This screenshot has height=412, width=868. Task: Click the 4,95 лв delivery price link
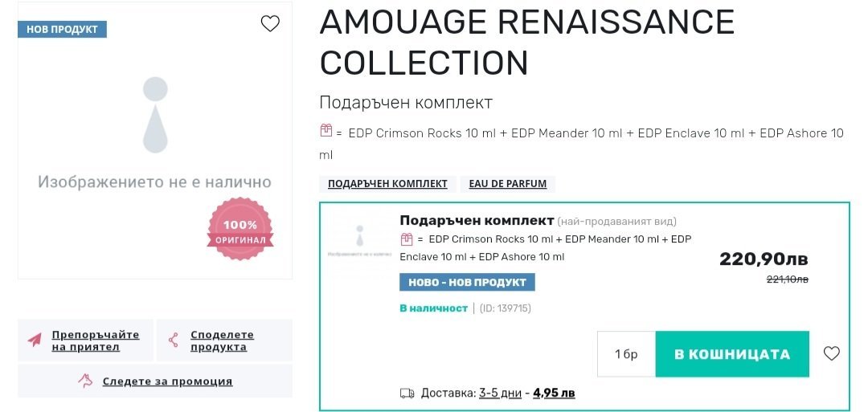(x=554, y=393)
